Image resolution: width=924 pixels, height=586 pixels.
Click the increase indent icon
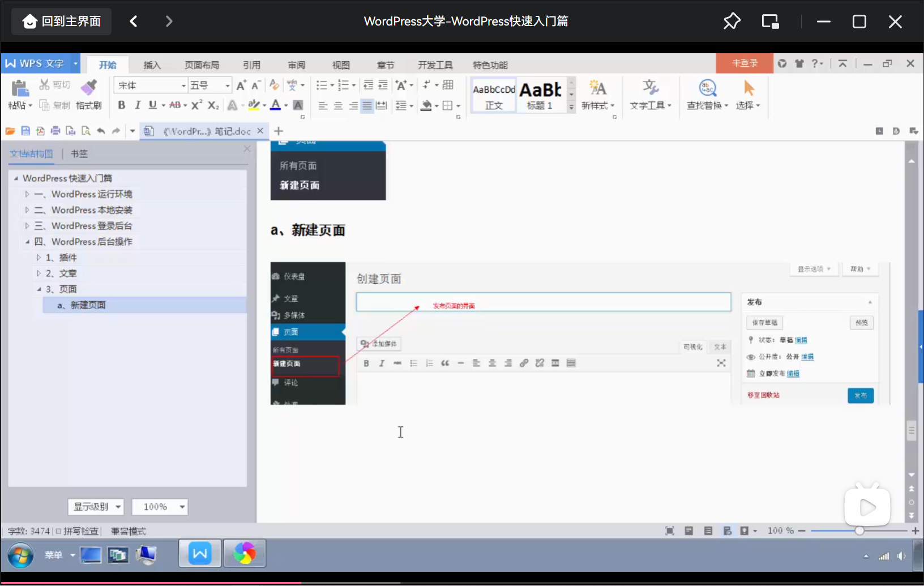pyautogui.click(x=383, y=85)
